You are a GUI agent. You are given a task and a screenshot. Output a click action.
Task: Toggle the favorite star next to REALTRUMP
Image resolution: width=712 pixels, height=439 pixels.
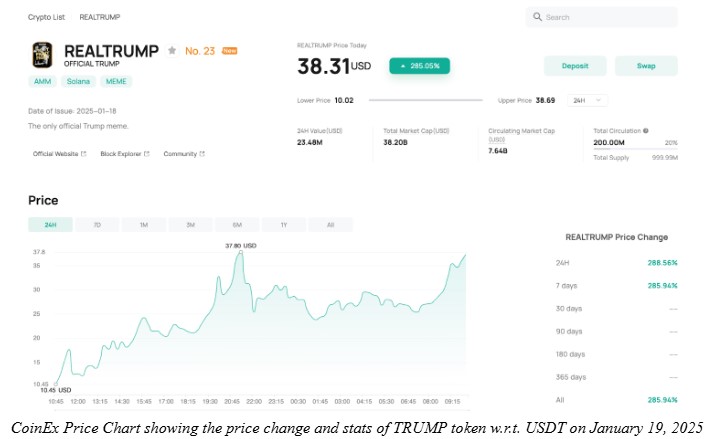point(172,50)
